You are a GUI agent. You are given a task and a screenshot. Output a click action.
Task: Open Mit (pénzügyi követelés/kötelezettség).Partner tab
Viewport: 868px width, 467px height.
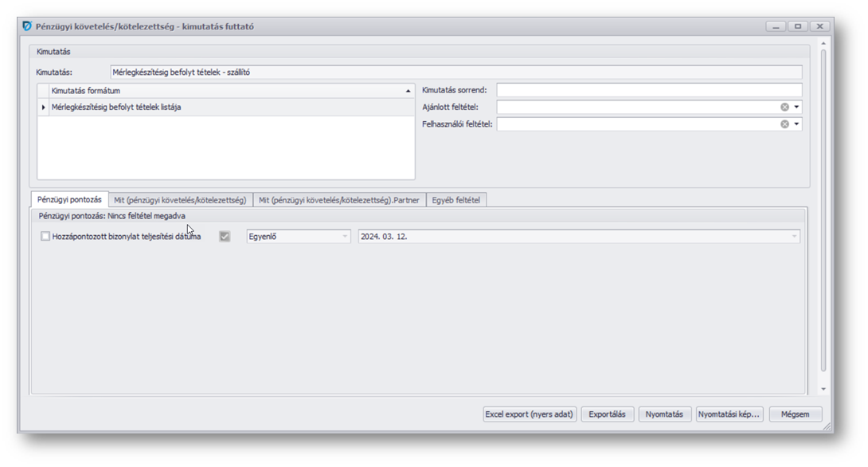[x=339, y=200]
